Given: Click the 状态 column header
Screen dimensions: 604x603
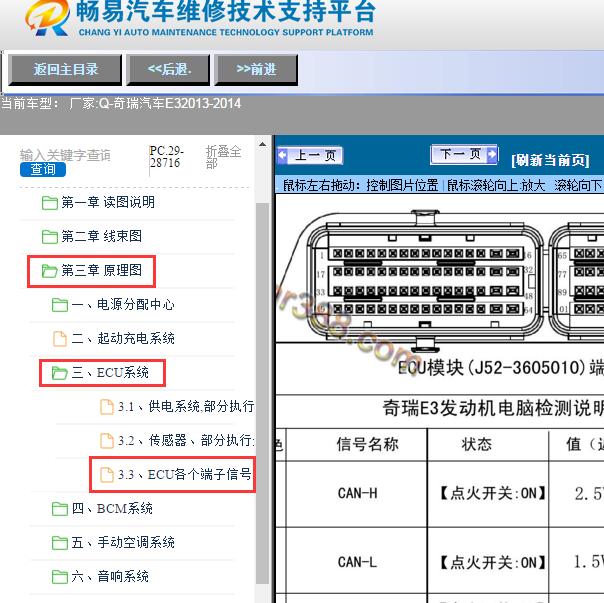Looking at the screenshot, I should coord(477,444).
